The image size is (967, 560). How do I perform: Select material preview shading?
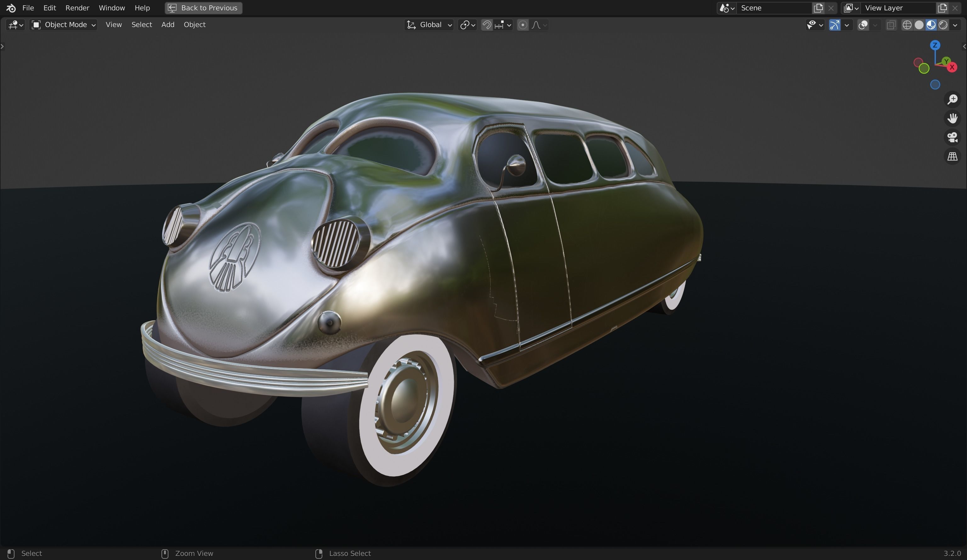(931, 25)
